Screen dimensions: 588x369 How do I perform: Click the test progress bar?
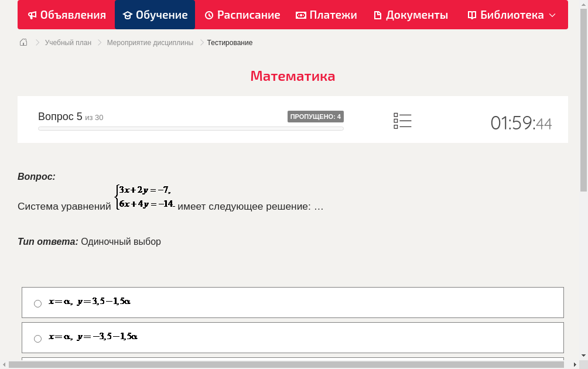pos(190,128)
